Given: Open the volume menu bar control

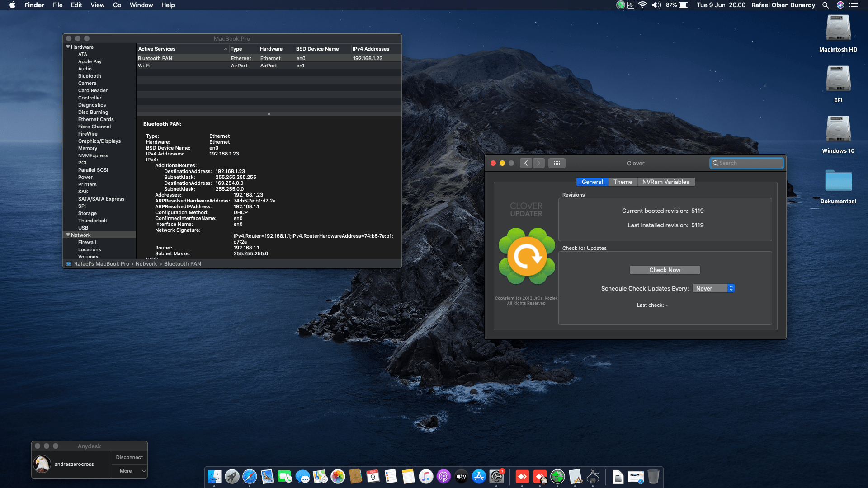Looking at the screenshot, I should tap(656, 5).
